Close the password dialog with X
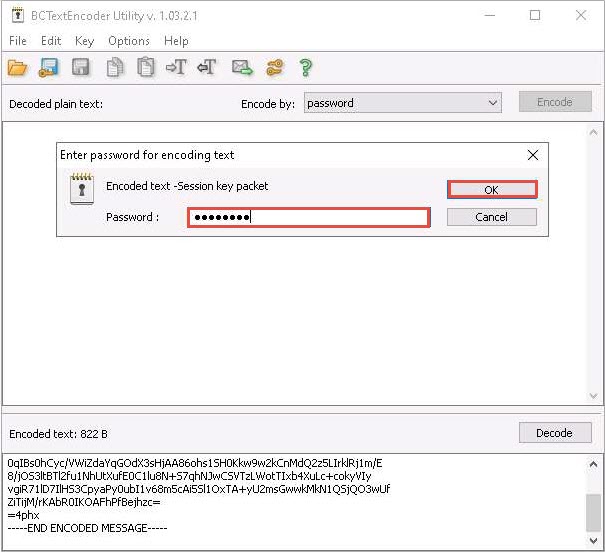Screen dimensions: 605x552 (x=532, y=155)
